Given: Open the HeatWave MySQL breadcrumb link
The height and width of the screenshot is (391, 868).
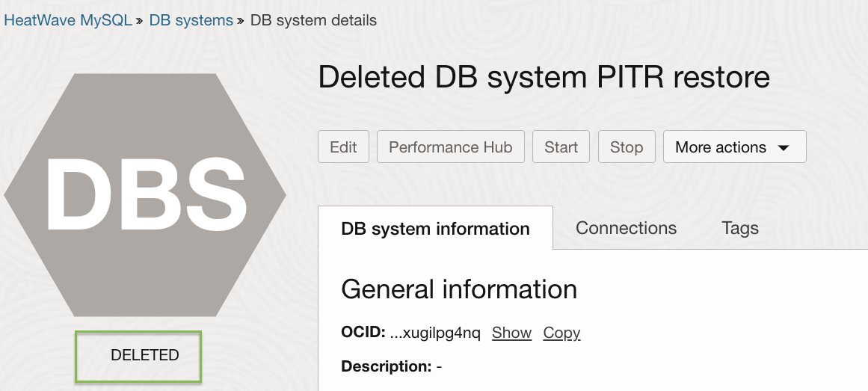Looking at the screenshot, I should coord(68,20).
